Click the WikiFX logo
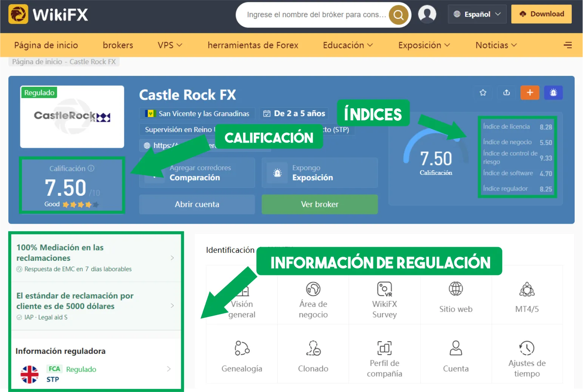The image size is (583, 392). coord(48,14)
